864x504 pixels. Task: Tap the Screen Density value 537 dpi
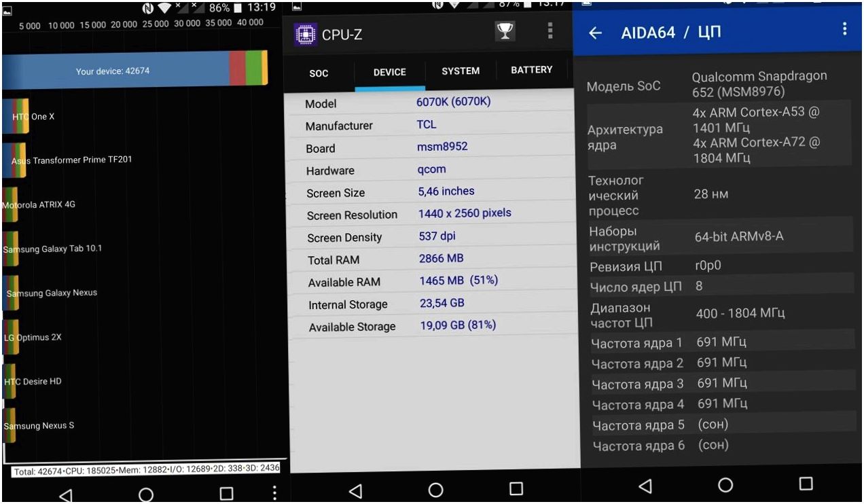[x=437, y=236]
